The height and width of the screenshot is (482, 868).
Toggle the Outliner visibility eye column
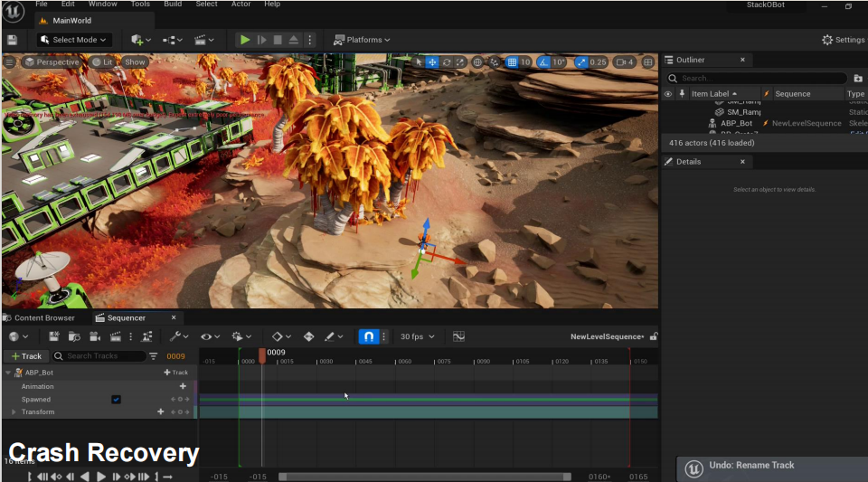point(668,94)
